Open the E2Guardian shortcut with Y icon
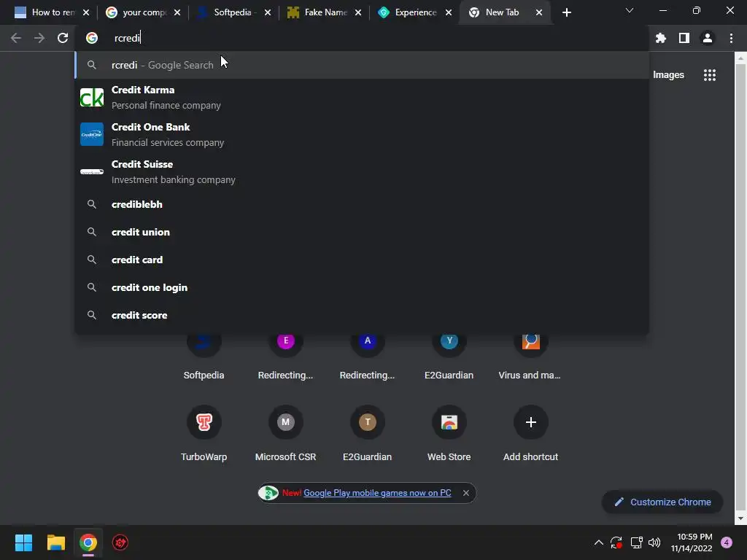Image resolution: width=747 pixels, height=560 pixels. (x=449, y=355)
